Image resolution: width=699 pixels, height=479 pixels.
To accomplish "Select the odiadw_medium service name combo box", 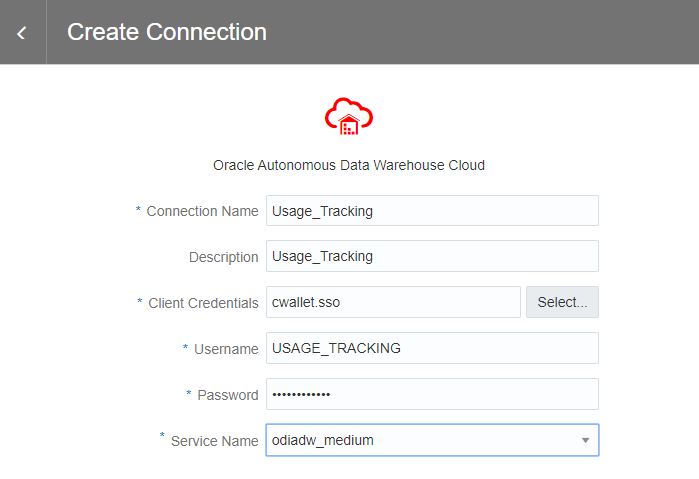I will (x=420, y=440).
